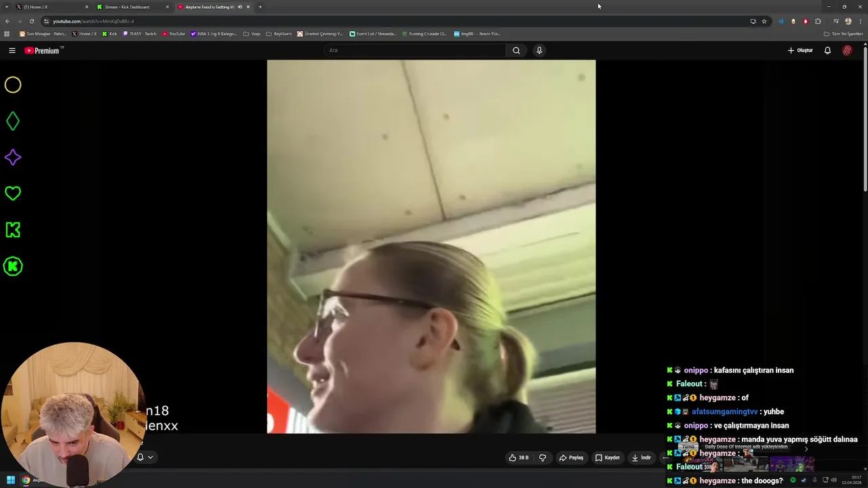Click the blue sound extension icon
This screenshot has width=868, height=488.
tap(781, 21)
